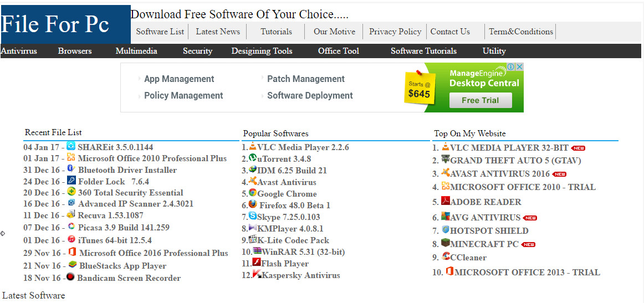The width and height of the screenshot is (644, 303).
Task: Click the 360 Total Security Essential icon
Action: click(x=71, y=191)
